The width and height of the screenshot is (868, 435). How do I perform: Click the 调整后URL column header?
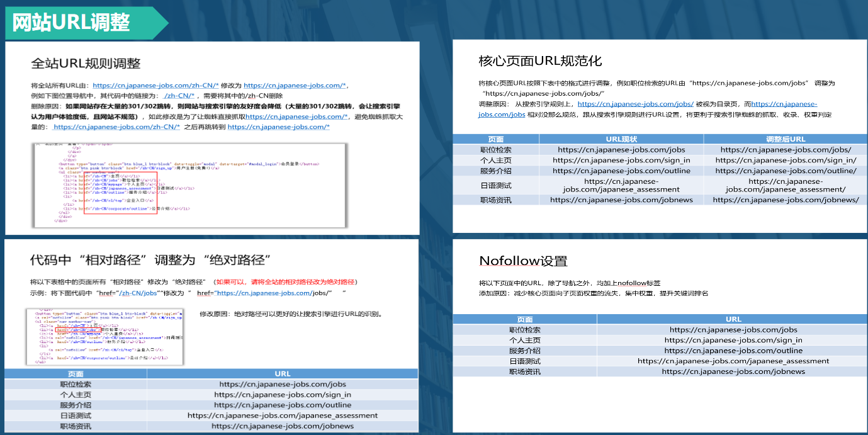(786, 139)
